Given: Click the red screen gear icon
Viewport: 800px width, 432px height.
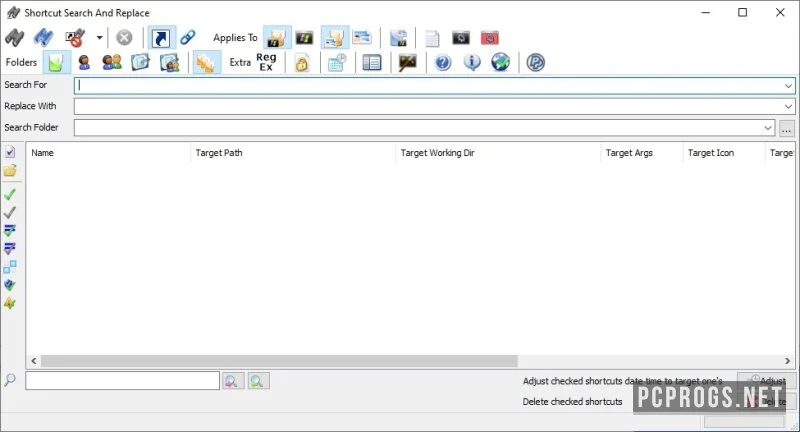Looking at the screenshot, I should 490,38.
